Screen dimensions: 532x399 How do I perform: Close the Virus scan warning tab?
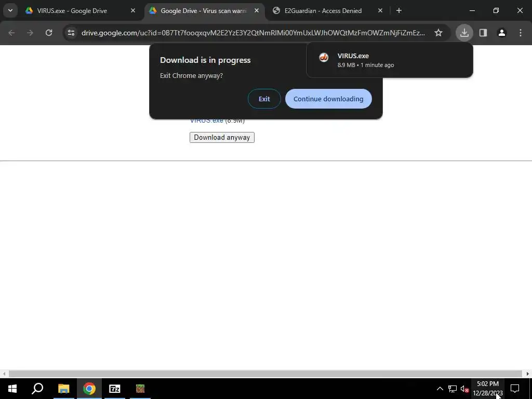(257, 10)
